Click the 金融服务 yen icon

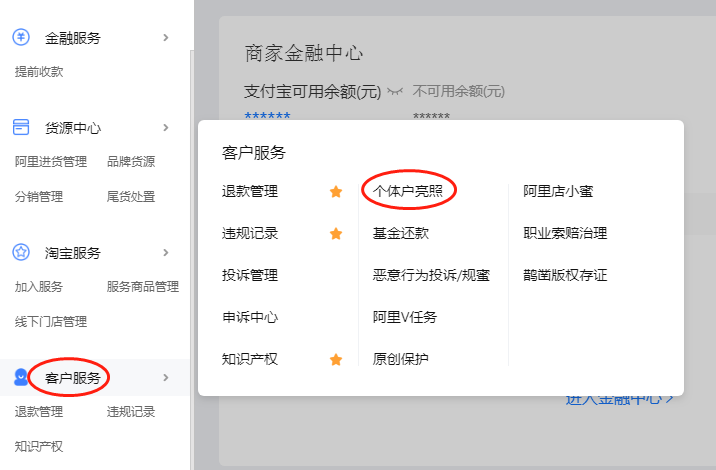point(21,37)
